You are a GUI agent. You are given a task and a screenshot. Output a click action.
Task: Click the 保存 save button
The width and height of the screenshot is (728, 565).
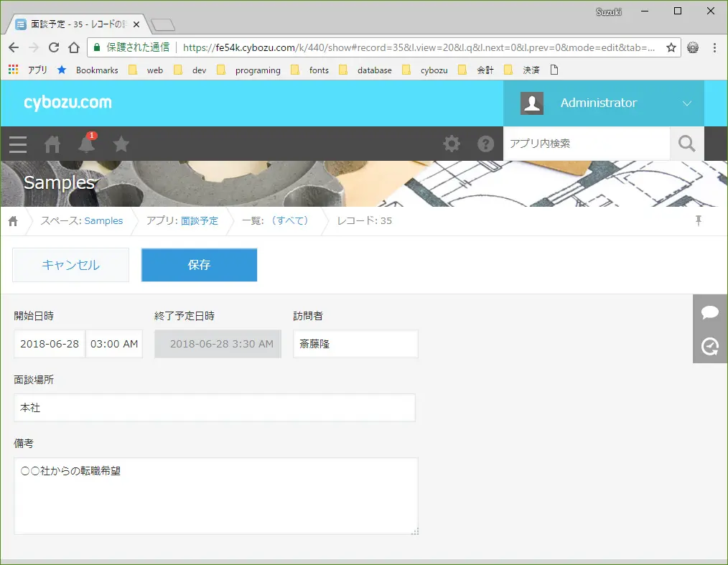coord(199,265)
